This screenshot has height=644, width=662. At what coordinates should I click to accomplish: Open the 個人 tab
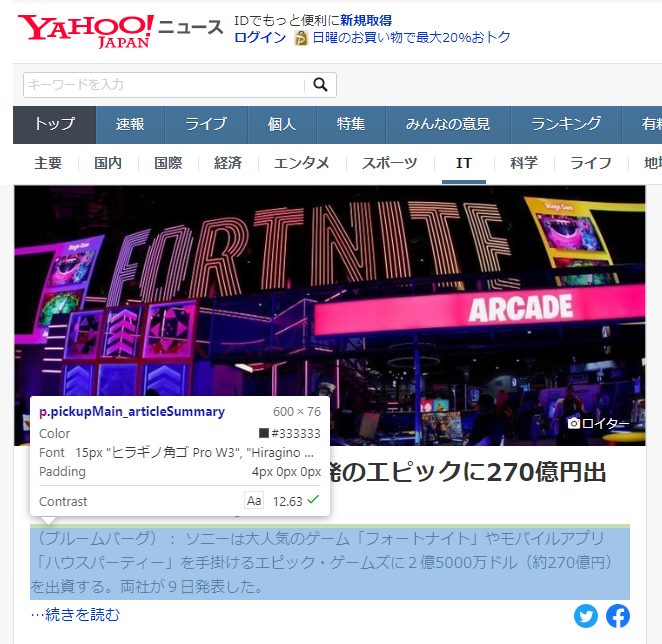click(x=282, y=125)
